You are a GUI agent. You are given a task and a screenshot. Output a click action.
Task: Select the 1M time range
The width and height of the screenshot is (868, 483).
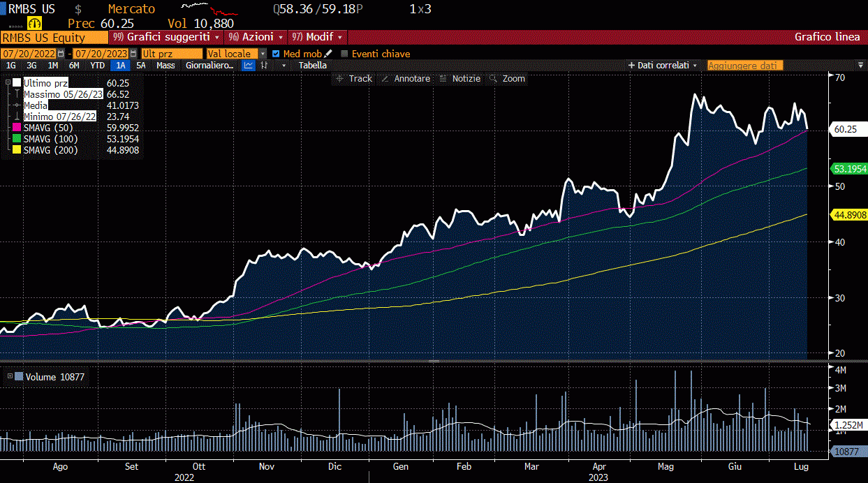[53, 65]
